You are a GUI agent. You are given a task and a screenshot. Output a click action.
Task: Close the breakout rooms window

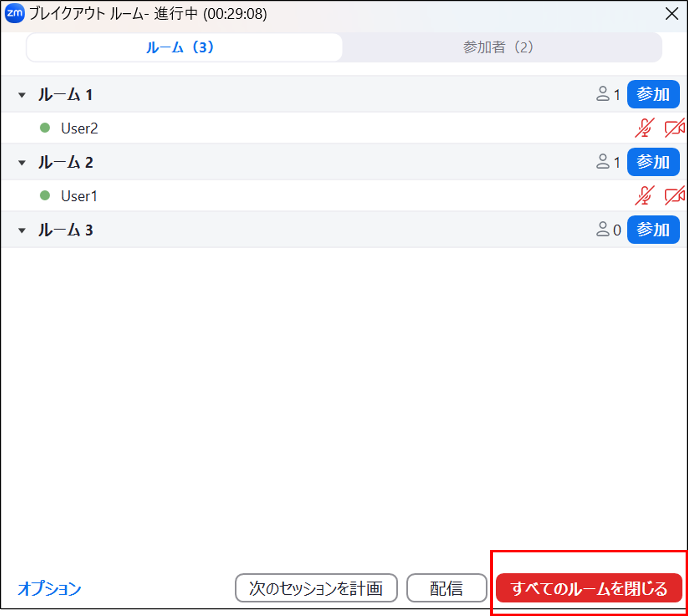[x=672, y=14]
